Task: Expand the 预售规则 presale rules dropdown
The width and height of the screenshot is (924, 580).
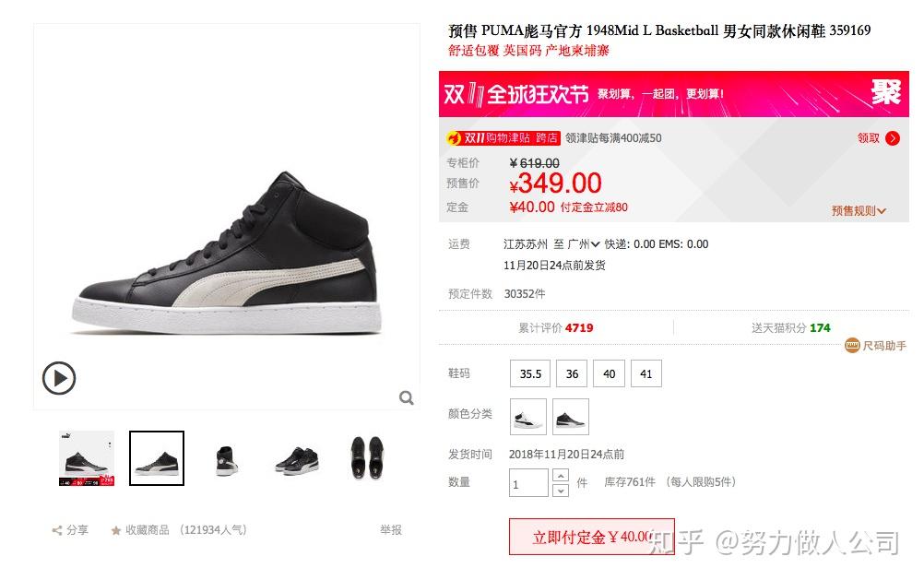Action: [x=859, y=211]
